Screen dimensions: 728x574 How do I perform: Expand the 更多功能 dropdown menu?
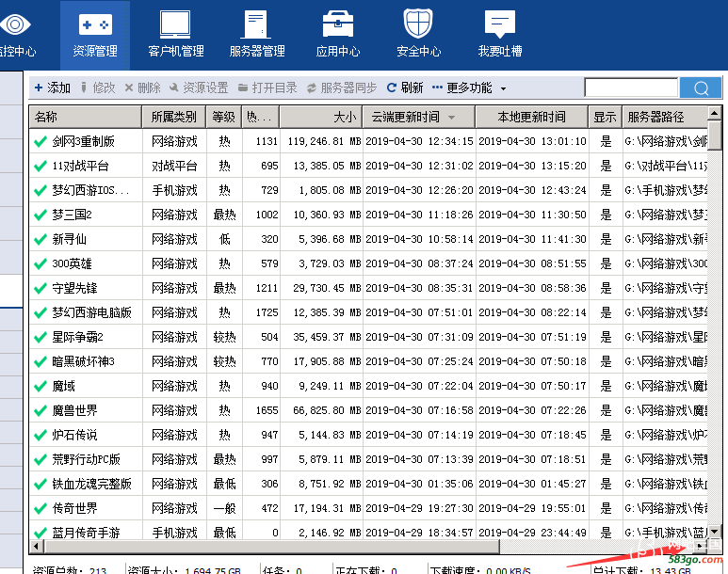point(469,88)
